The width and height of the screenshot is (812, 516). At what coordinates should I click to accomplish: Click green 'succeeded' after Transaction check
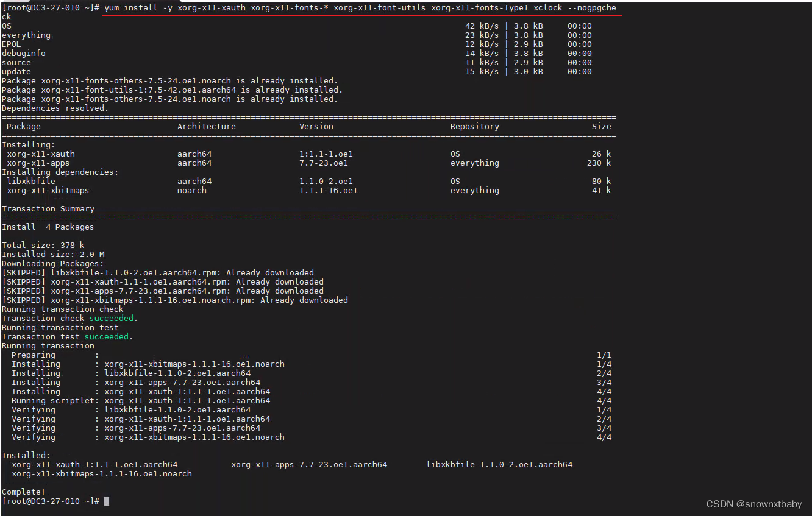112,319
